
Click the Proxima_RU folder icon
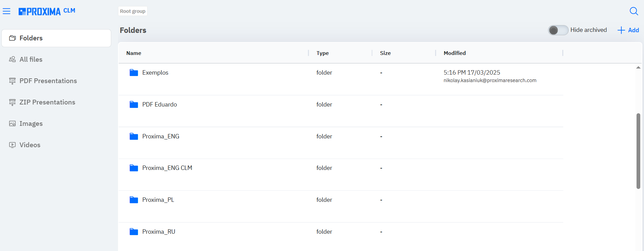[x=134, y=232]
